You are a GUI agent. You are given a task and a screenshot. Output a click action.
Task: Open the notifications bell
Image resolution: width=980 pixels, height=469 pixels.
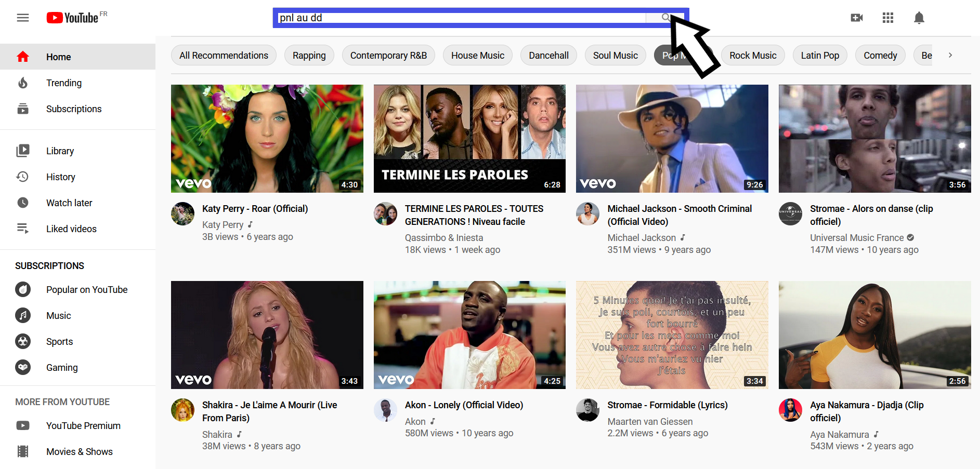point(919,17)
